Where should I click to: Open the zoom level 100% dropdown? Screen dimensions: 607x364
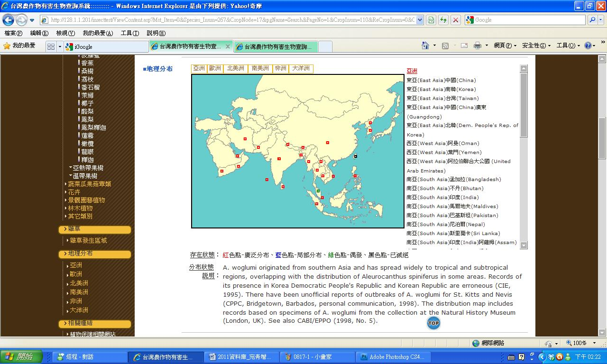tap(579, 343)
